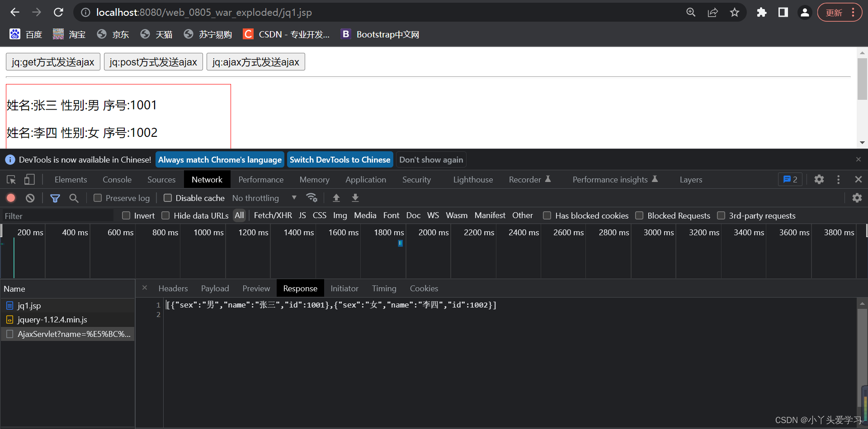Open network search magnifier icon
The width and height of the screenshot is (868, 429).
[x=74, y=198]
